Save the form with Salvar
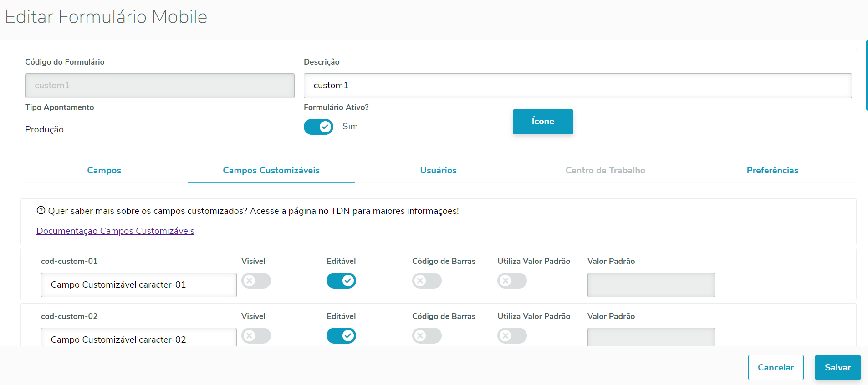The width and height of the screenshot is (868, 385). [x=837, y=367]
